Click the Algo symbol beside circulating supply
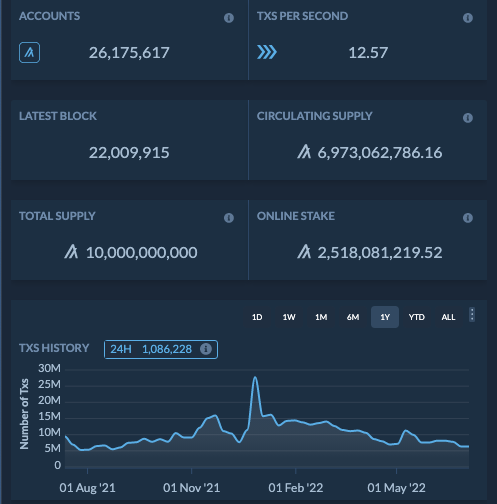The width and height of the screenshot is (497, 504). (x=304, y=152)
